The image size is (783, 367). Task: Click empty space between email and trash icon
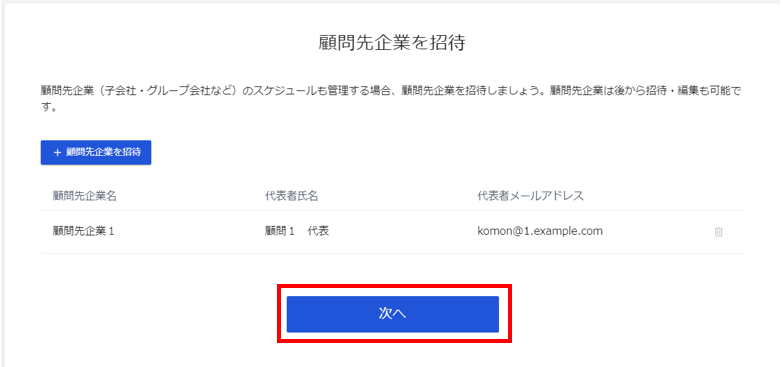(658, 232)
